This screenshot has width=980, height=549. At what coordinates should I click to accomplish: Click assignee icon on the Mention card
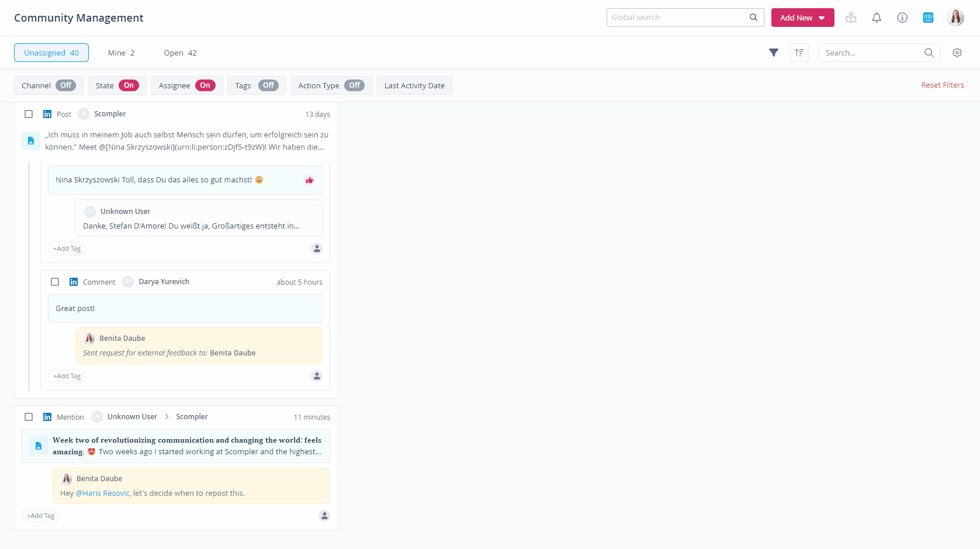(324, 516)
